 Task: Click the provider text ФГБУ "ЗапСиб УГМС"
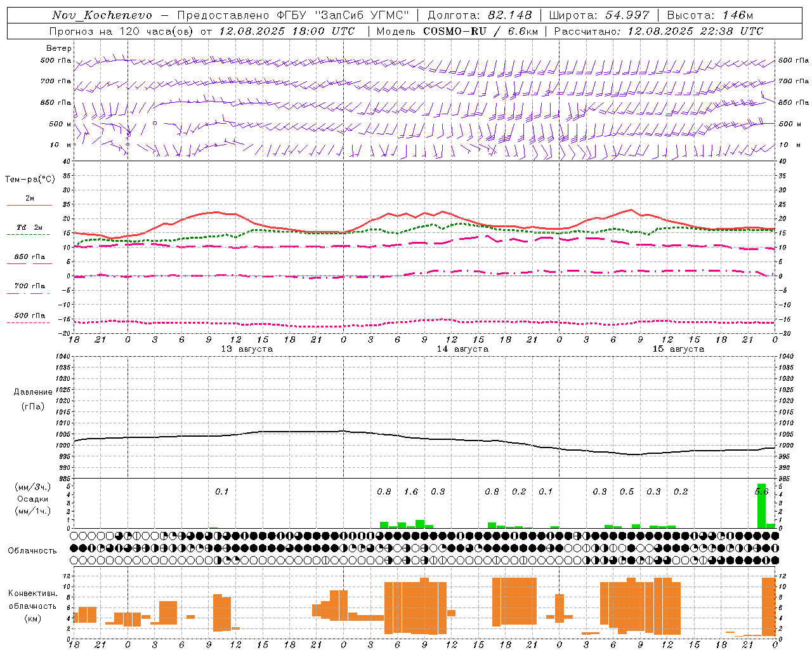point(343,15)
